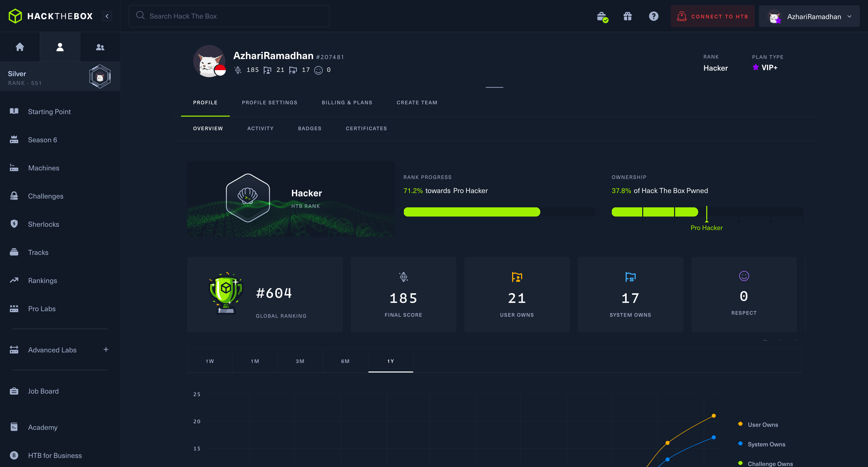Toggle Challenge Owns series in chart legend
The height and width of the screenshot is (467, 868).
click(766, 464)
